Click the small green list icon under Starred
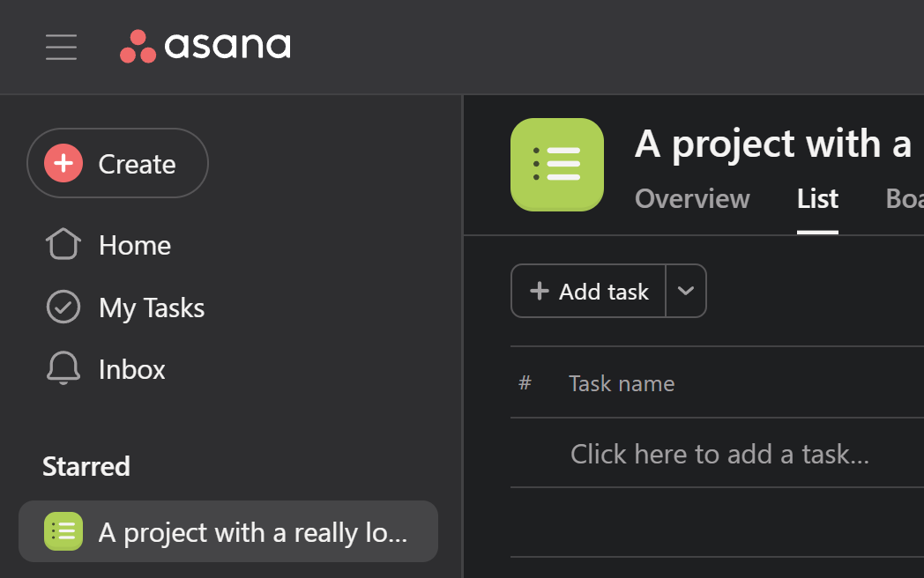Image resolution: width=924 pixels, height=578 pixels. coord(63,531)
